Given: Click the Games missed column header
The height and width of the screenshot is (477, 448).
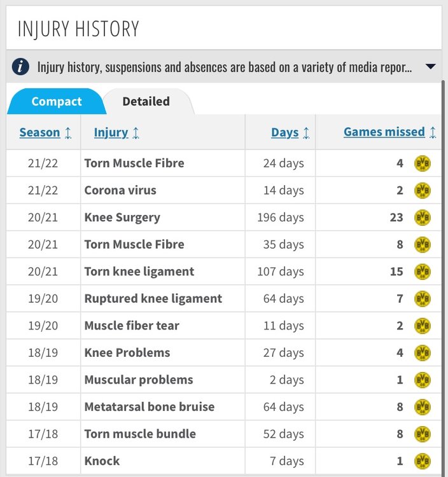Looking at the screenshot, I should click(384, 132).
